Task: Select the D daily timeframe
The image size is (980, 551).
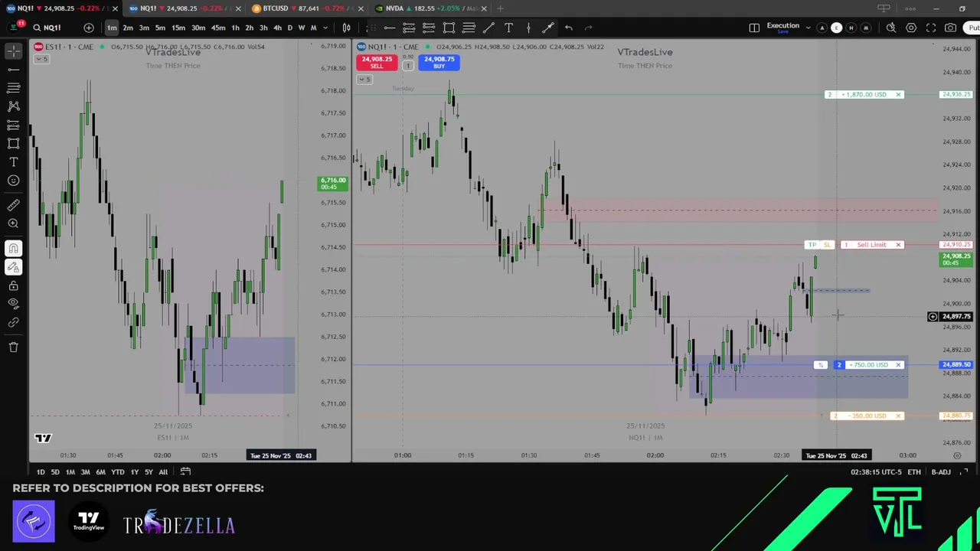Action: (289, 28)
